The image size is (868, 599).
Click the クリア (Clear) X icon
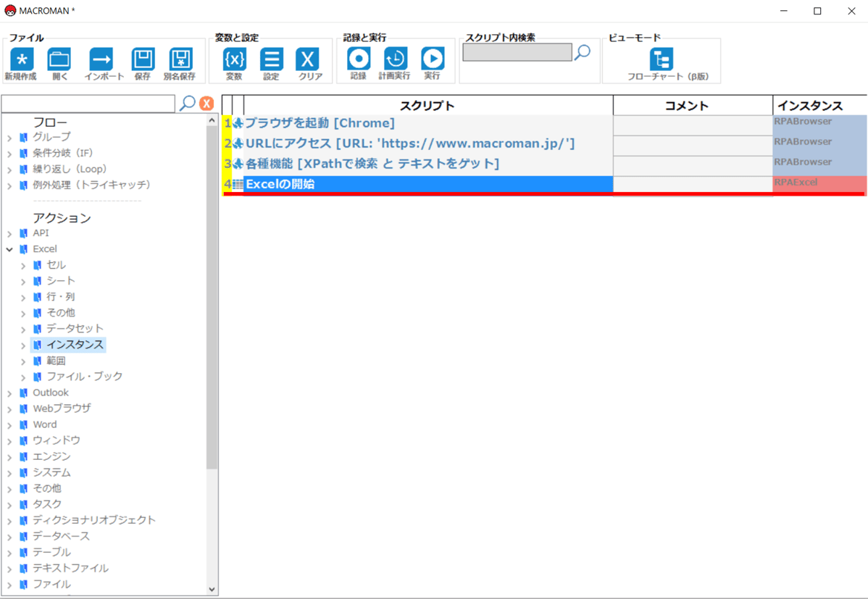tap(307, 59)
